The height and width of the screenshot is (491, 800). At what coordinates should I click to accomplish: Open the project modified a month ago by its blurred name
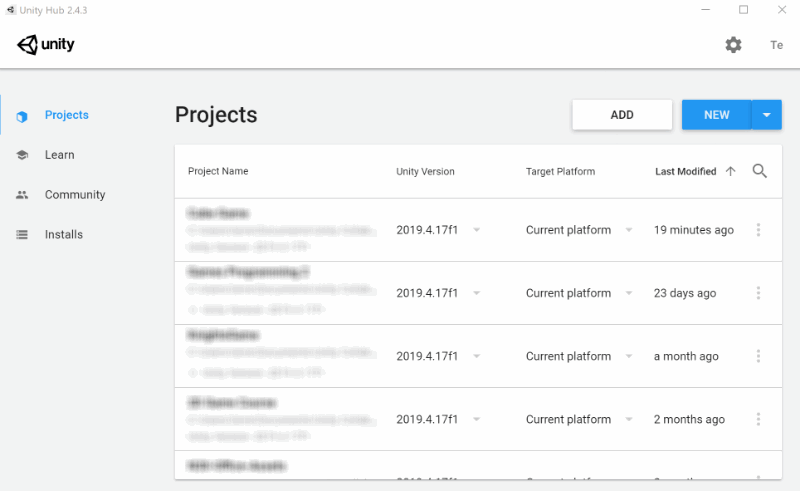coord(223,335)
